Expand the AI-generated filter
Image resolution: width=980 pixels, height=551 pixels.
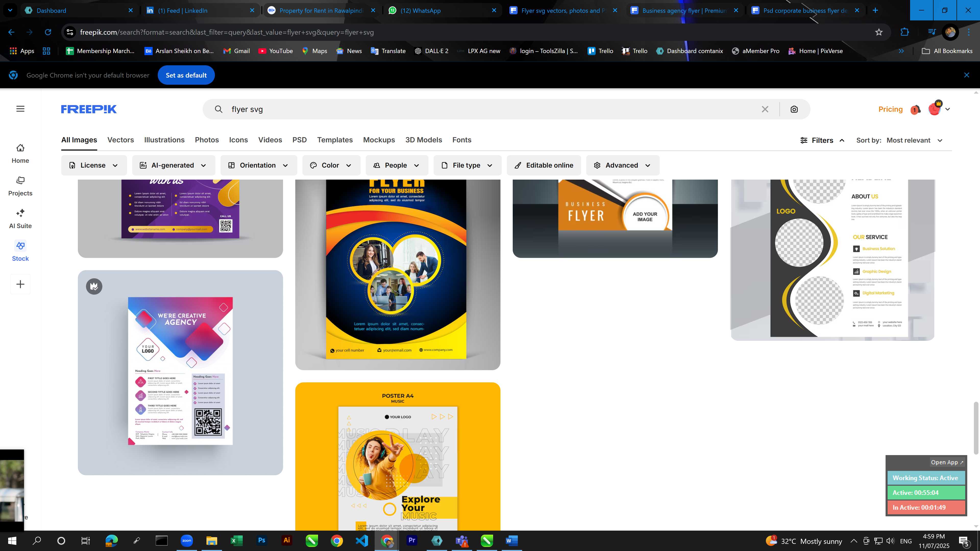174,165
